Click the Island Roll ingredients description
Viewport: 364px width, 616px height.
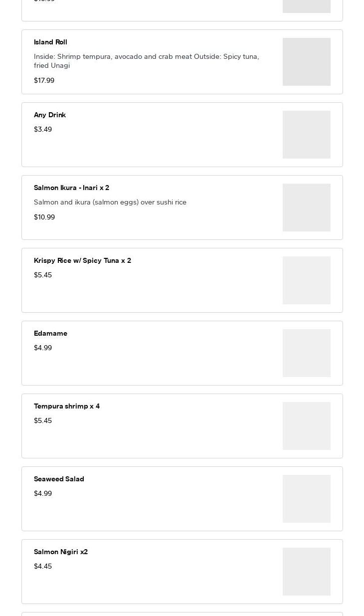pyautogui.click(x=146, y=61)
